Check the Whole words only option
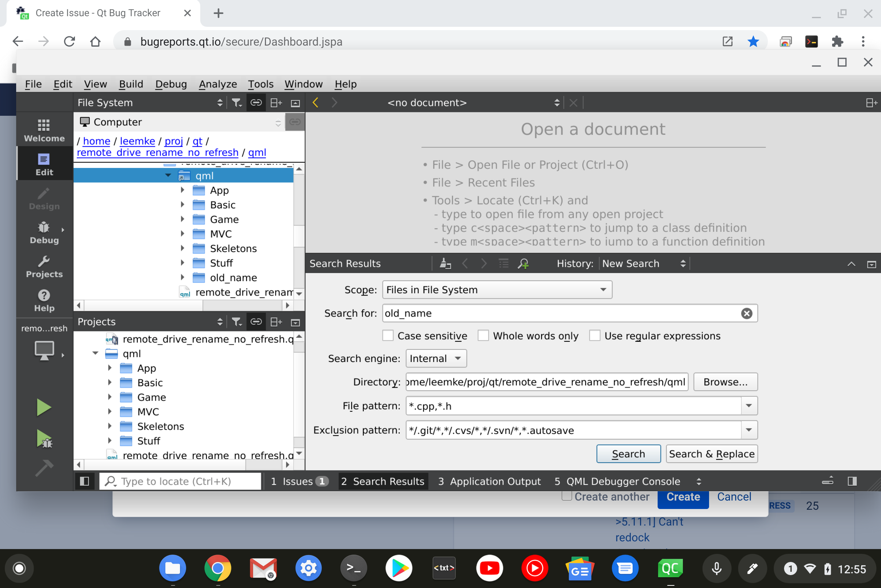This screenshot has height=588, width=881. (x=483, y=336)
